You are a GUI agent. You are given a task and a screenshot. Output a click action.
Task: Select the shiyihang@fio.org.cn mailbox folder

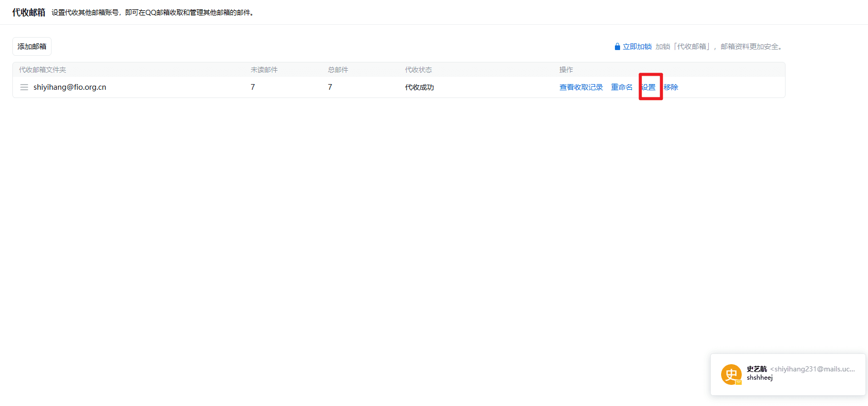70,87
